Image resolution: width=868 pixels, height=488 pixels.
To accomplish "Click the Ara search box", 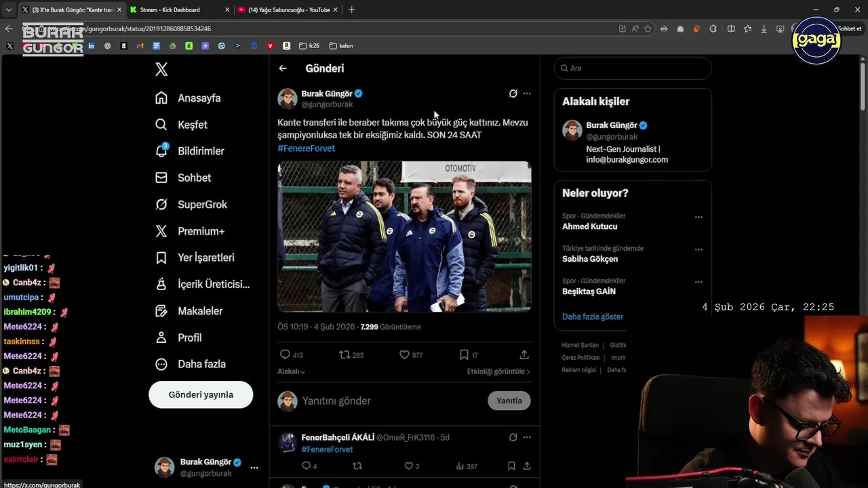I will [x=633, y=68].
